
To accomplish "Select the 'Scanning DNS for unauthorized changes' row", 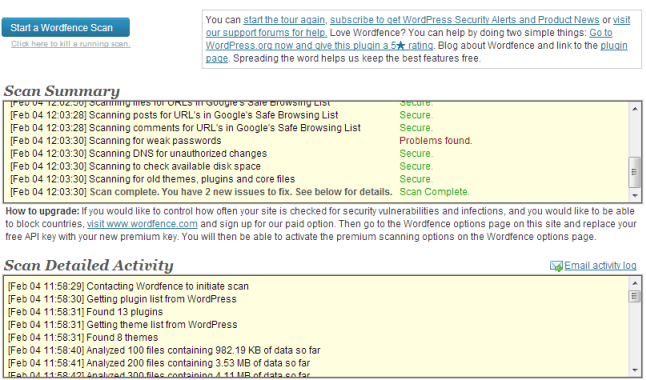I will click(x=221, y=153).
